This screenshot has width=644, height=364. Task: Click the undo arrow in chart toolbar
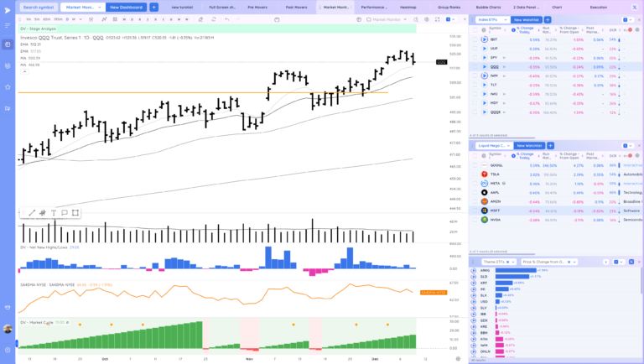tap(226, 18)
